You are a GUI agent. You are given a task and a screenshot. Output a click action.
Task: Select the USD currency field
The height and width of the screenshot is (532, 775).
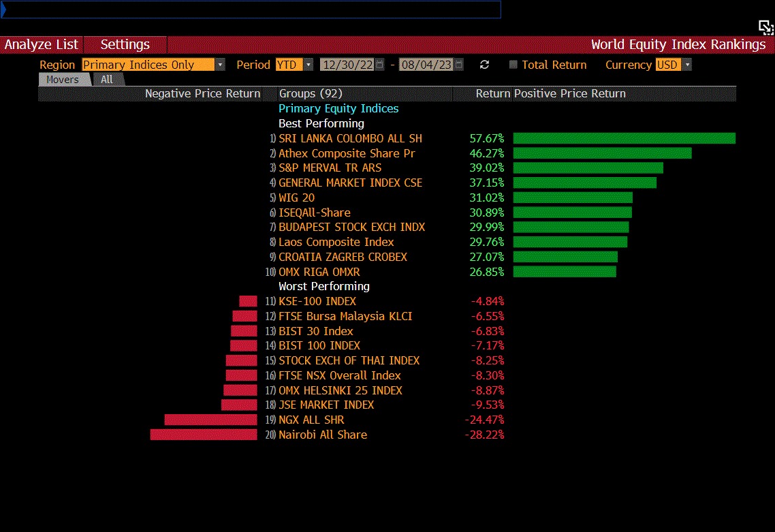[668, 65]
